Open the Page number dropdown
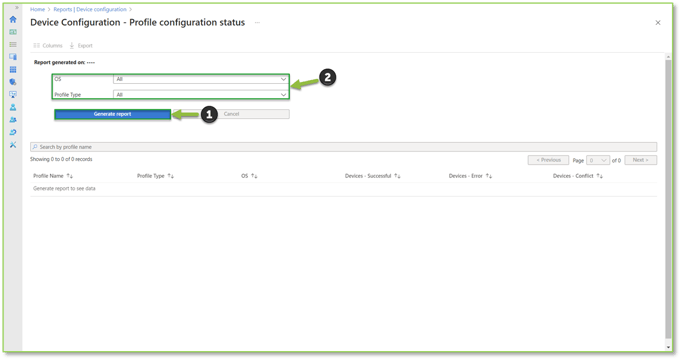Viewport: 681px width, 360px height. [x=598, y=160]
